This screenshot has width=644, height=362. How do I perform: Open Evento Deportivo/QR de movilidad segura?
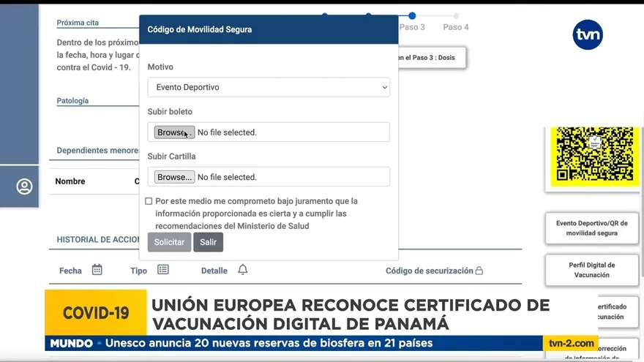(592, 228)
